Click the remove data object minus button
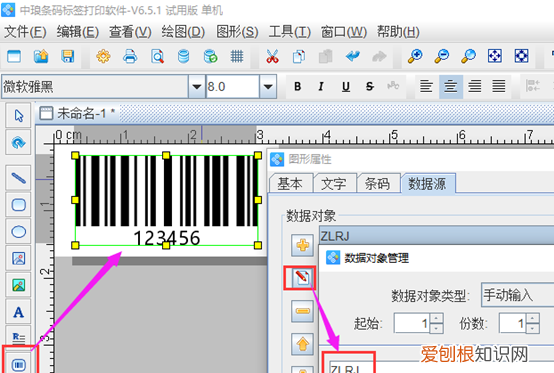 [302, 311]
